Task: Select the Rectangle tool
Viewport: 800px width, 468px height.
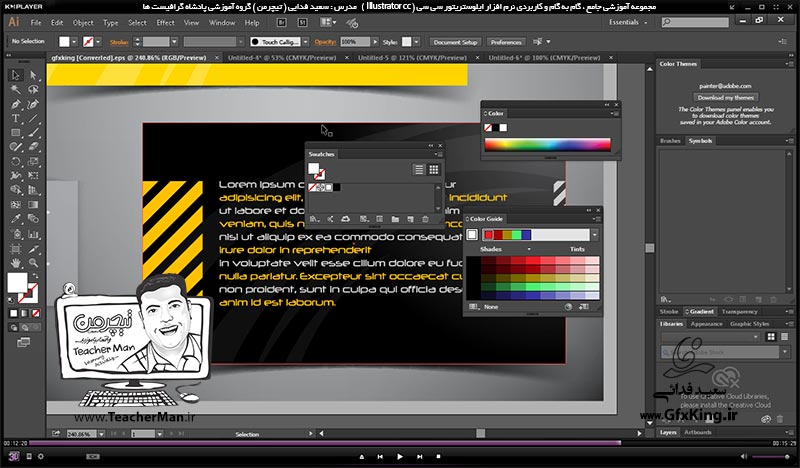Action: tap(16, 133)
